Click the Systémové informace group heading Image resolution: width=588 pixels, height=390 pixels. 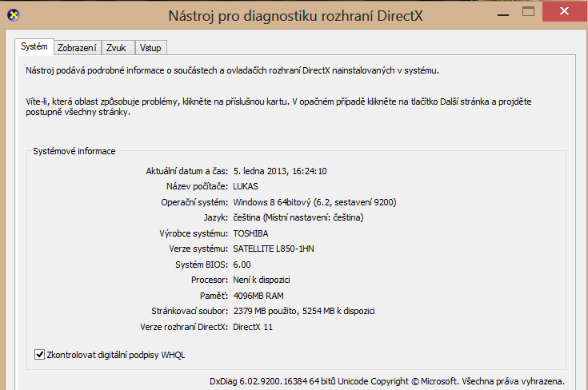[74, 151]
